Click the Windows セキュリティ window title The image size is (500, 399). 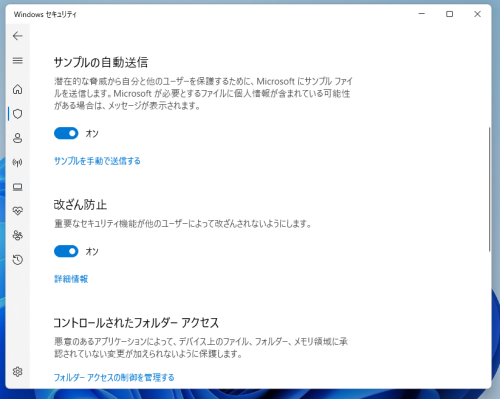coord(45,14)
